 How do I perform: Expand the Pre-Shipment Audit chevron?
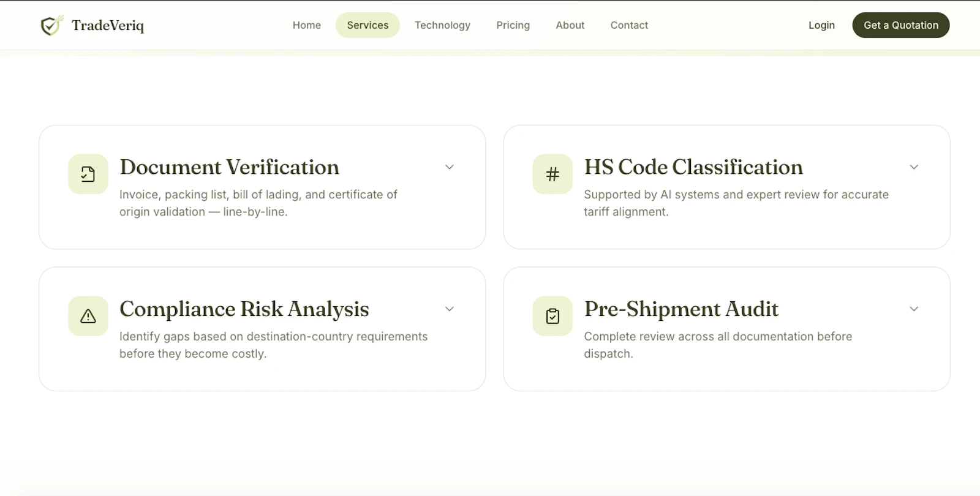coord(914,309)
